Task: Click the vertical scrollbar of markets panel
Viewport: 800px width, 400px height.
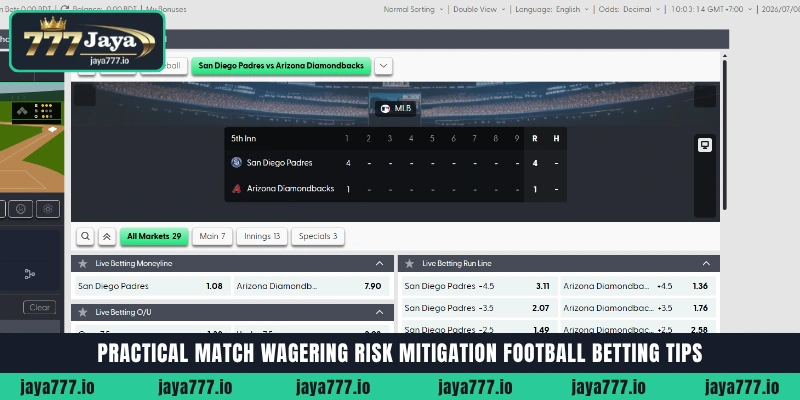Action: pos(724,135)
